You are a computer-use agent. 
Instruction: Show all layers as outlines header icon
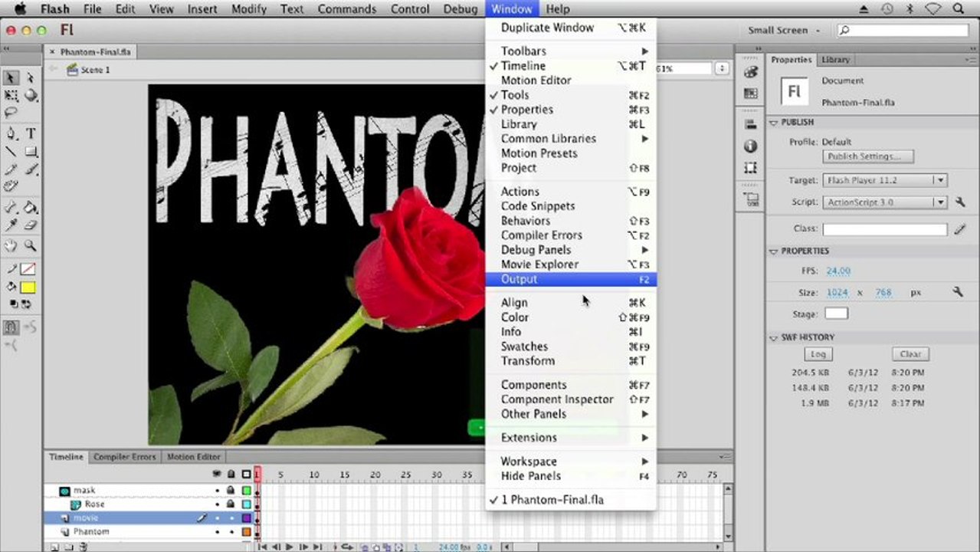(246, 475)
